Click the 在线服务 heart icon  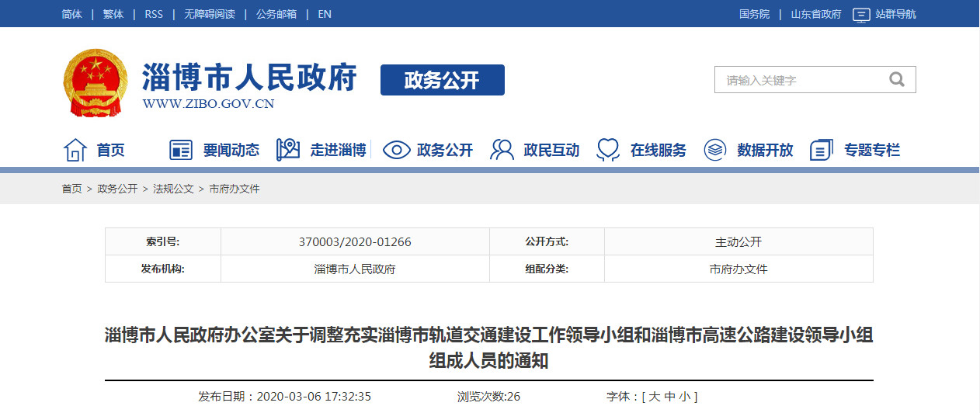click(x=608, y=150)
